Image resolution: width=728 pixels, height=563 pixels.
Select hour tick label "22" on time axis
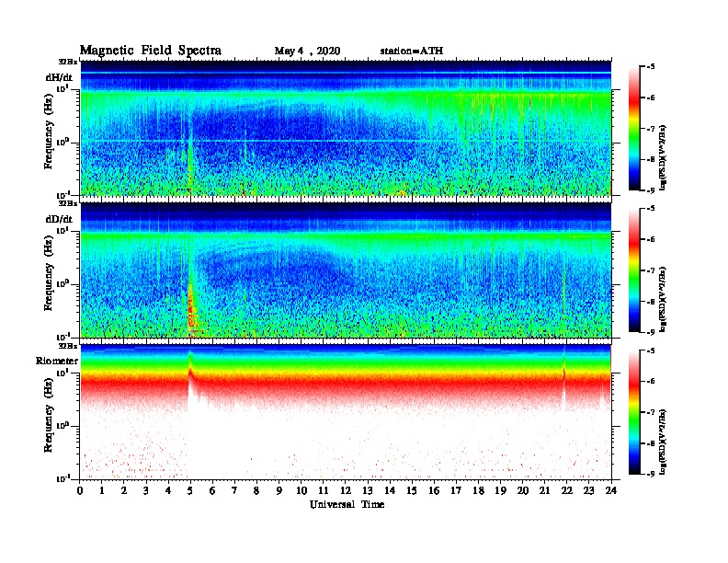point(567,490)
